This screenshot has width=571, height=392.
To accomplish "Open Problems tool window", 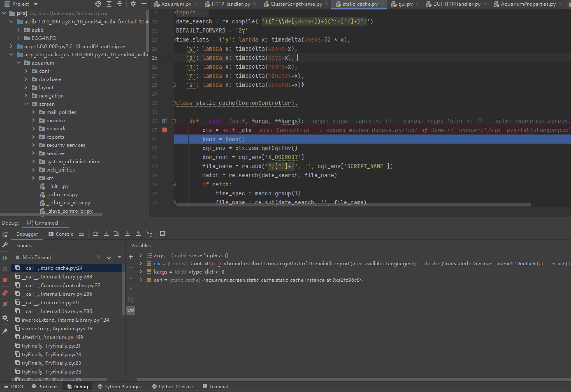I will pos(45,387).
